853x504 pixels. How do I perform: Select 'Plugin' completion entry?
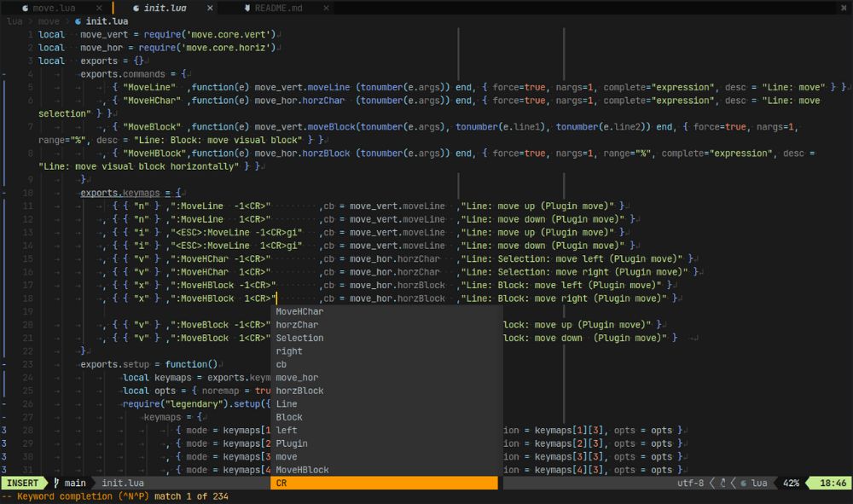[x=386, y=443]
